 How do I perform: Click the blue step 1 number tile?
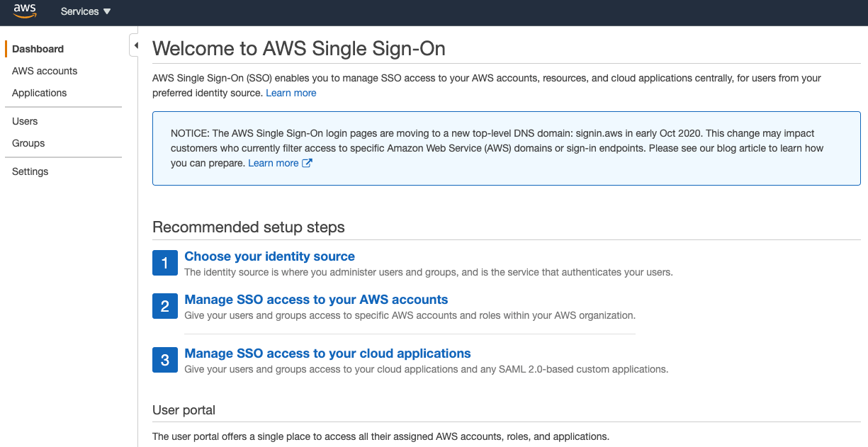click(165, 264)
